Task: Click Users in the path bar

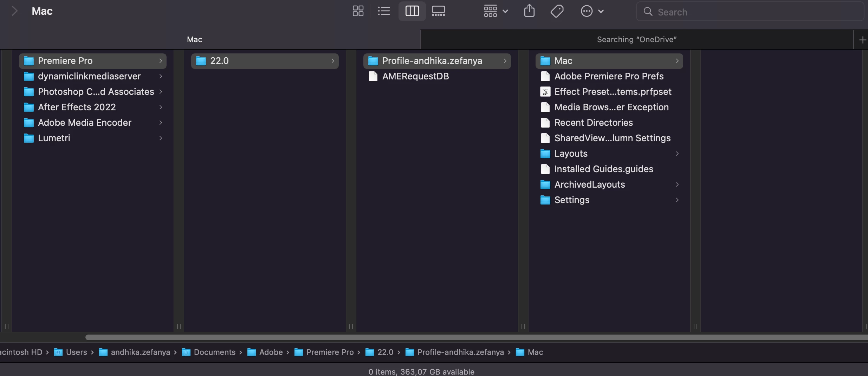Action: click(70, 352)
